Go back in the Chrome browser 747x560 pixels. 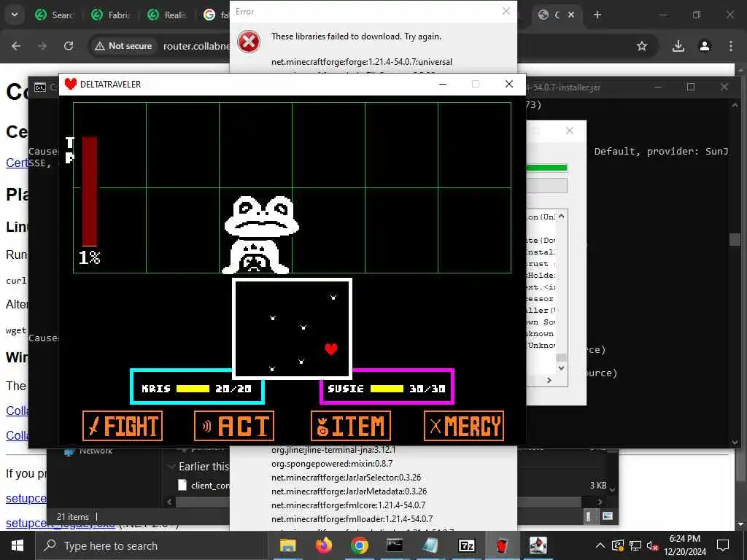(16, 46)
